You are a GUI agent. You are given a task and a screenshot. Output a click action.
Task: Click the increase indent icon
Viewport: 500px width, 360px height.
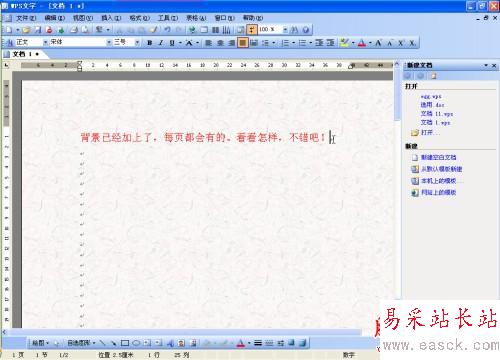(330, 43)
